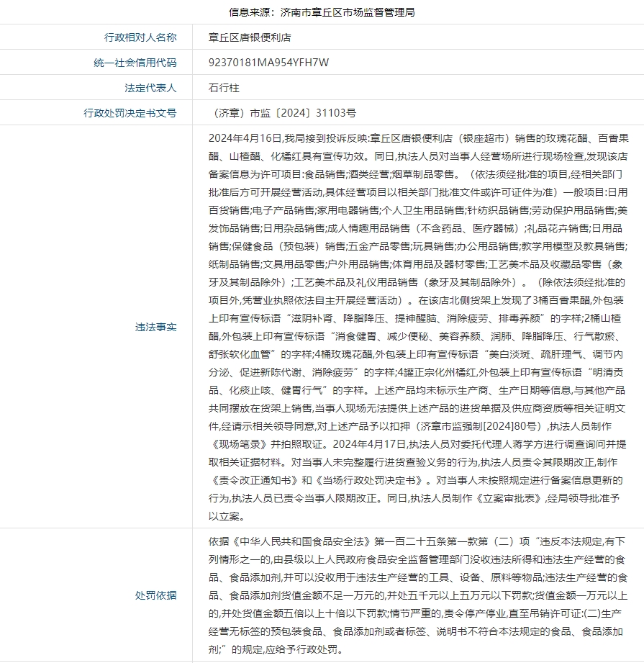Click the line starting 《现场笔录》并拍照取证
Viewport: 644px width, 663px height.
coord(417,444)
